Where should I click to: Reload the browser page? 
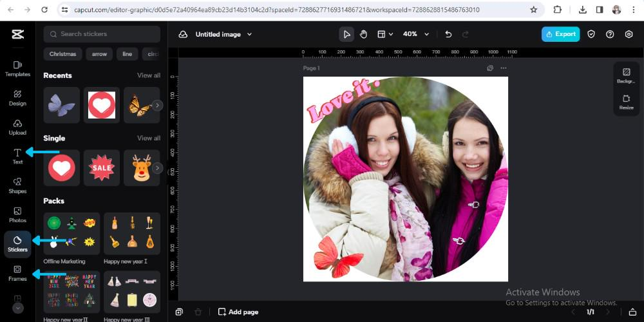44,10
